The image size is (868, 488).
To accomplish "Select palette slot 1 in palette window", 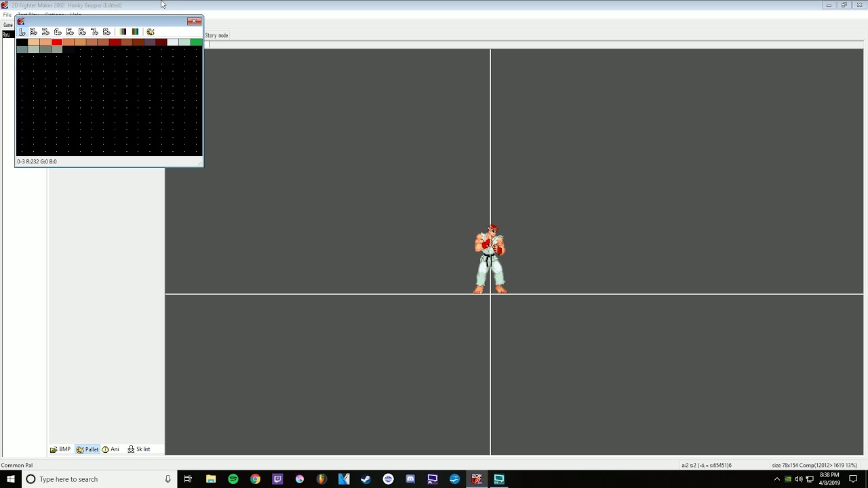I will coord(22,32).
